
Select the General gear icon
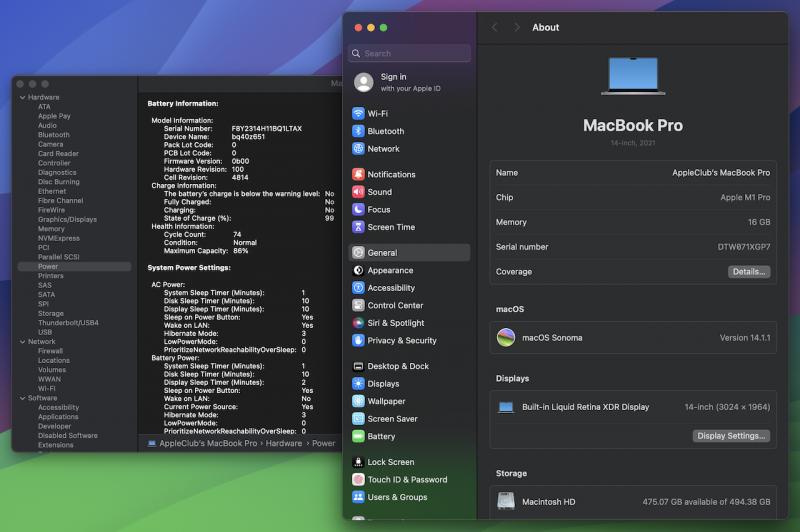point(358,252)
